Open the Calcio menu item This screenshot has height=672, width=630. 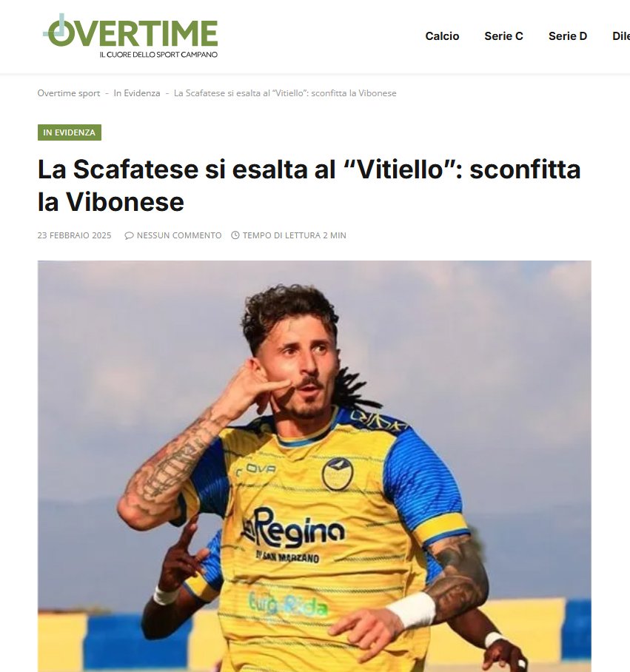tap(442, 36)
